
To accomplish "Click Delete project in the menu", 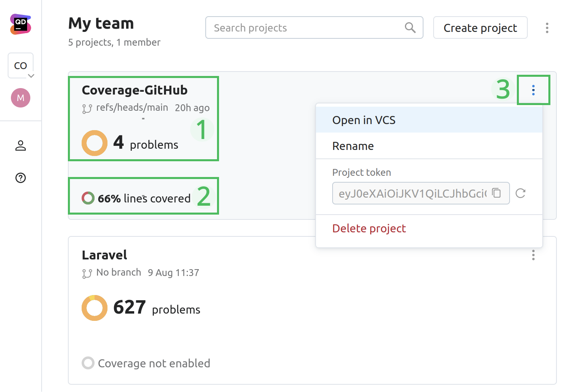I will click(x=369, y=228).
